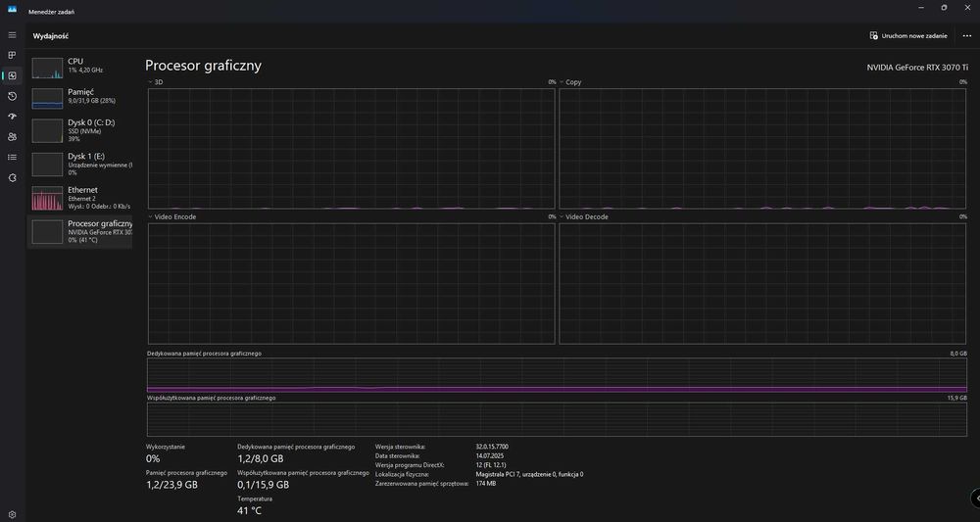980x522 pixels.
Task: Click the 0,1/15,9 GB shared memory value
Action: [263, 485]
